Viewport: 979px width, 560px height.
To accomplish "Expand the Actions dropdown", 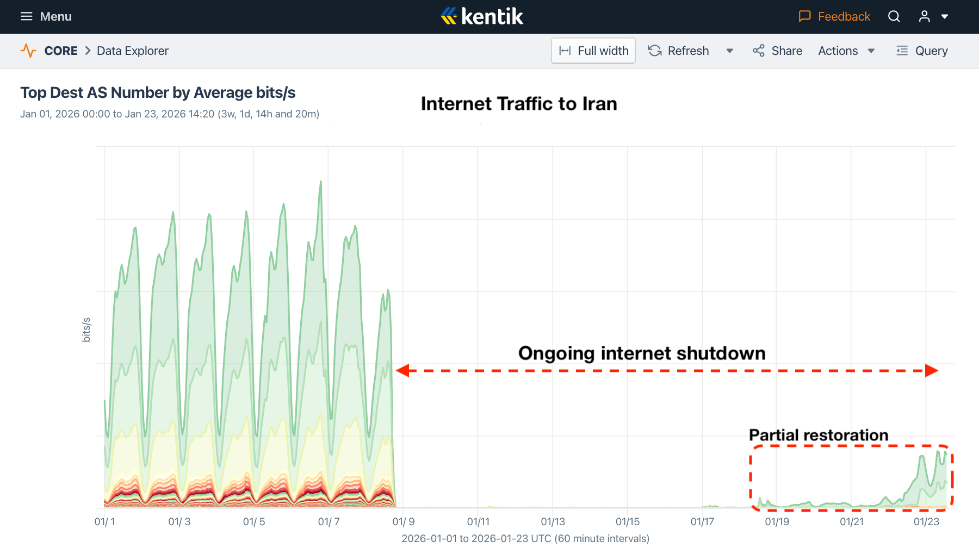I will coord(846,51).
